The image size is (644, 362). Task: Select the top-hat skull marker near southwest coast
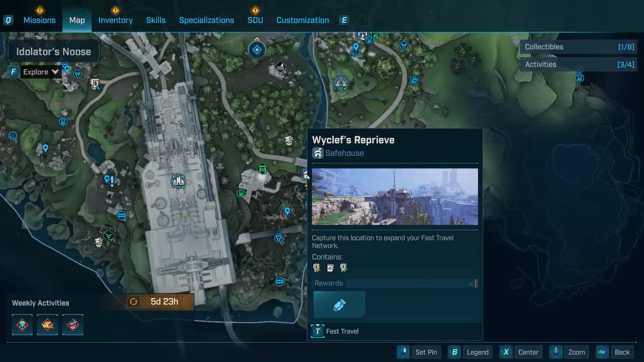point(99,242)
